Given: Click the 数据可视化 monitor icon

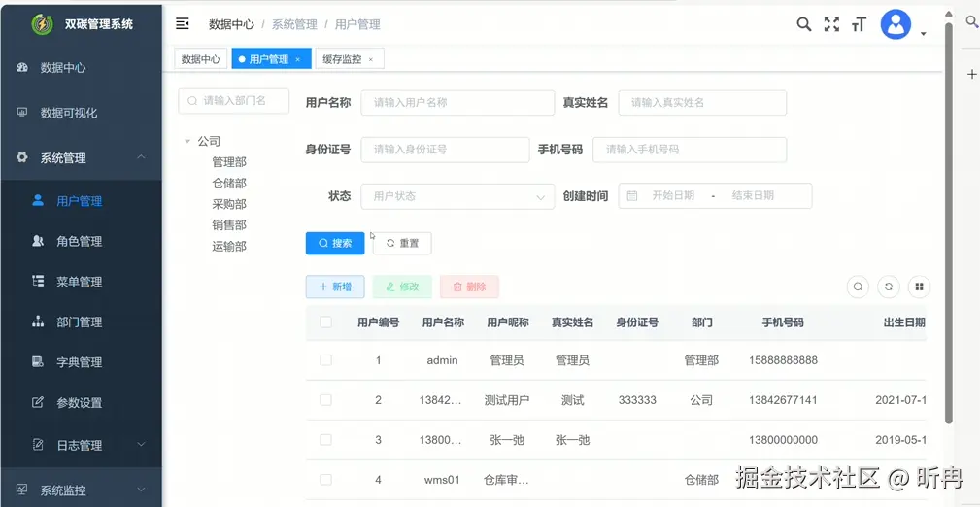Looking at the screenshot, I should click(x=22, y=114).
